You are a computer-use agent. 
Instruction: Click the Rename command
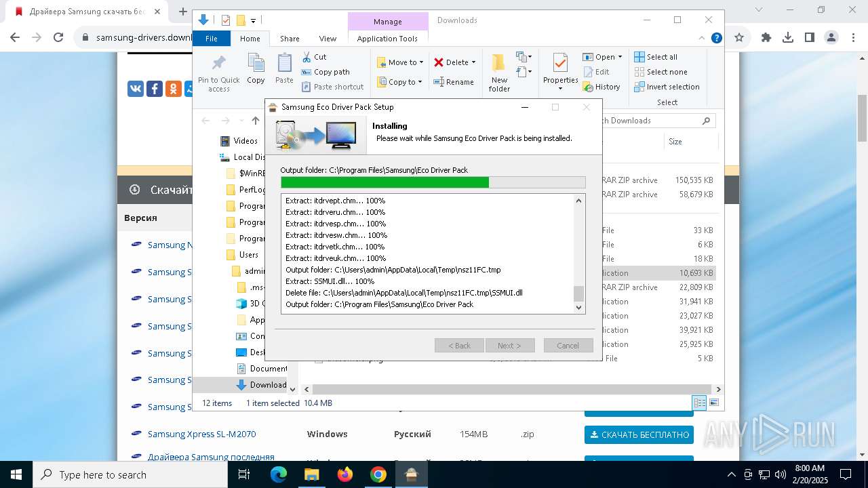click(454, 82)
